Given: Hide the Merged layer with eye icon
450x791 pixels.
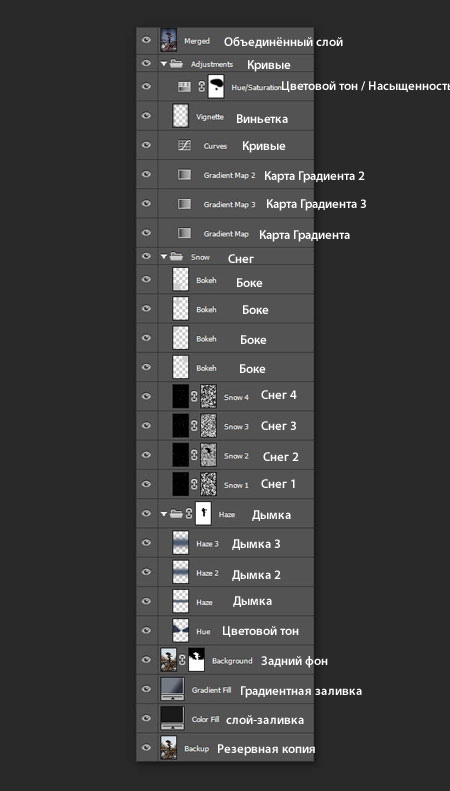Looking at the screenshot, I should pyautogui.click(x=146, y=40).
